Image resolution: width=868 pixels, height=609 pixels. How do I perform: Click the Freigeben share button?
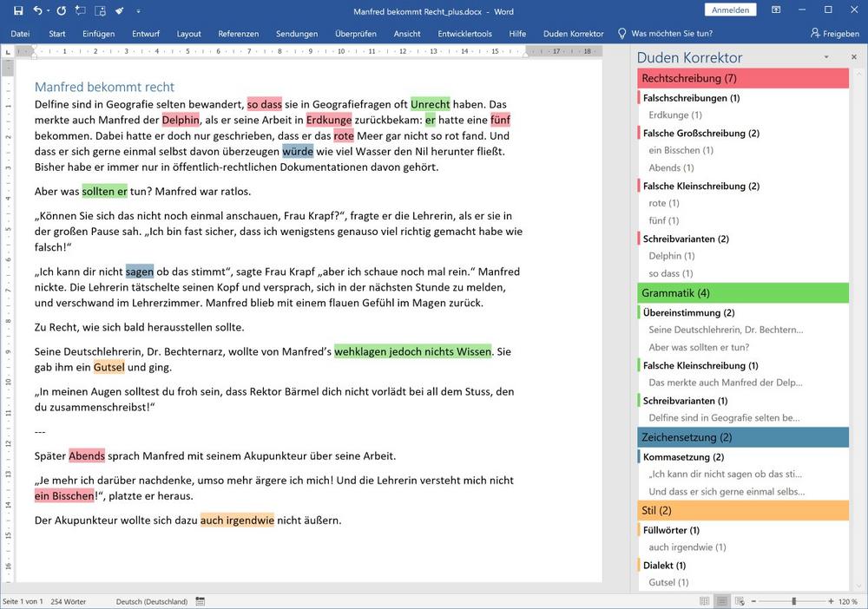click(834, 34)
